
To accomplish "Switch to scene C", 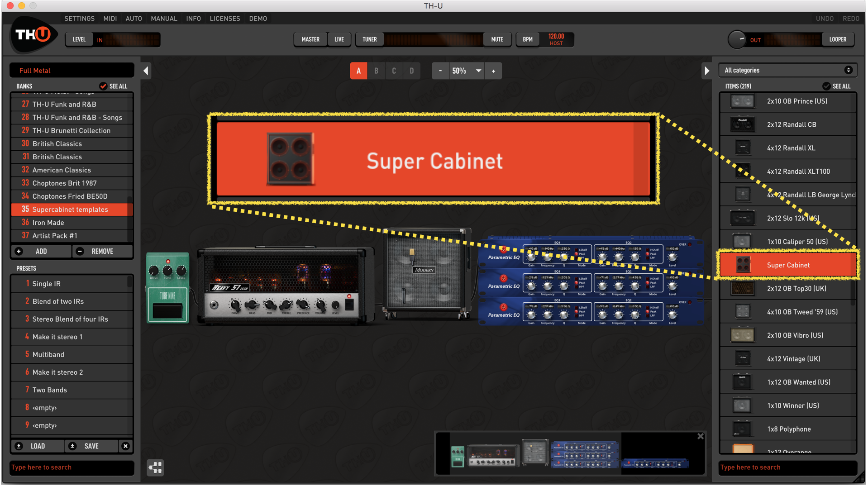I will click(394, 71).
